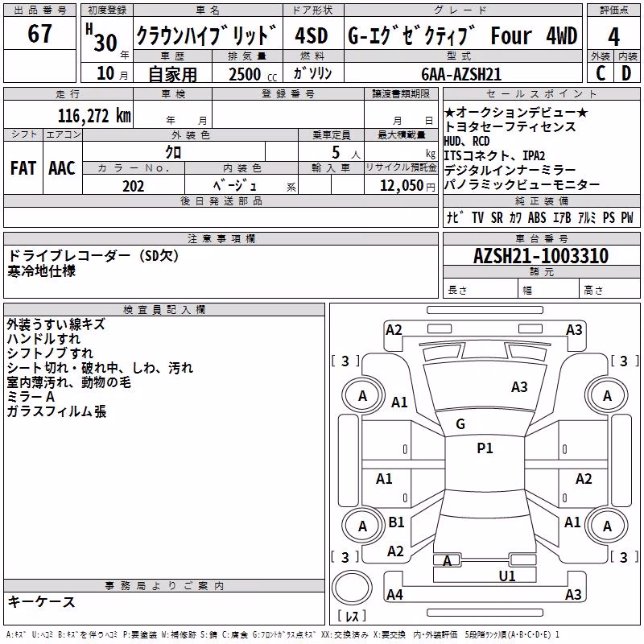Viewport: 644px width, 644px height.
Task: Select the シフトノブすれ inspector note
Action: coord(50,353)
